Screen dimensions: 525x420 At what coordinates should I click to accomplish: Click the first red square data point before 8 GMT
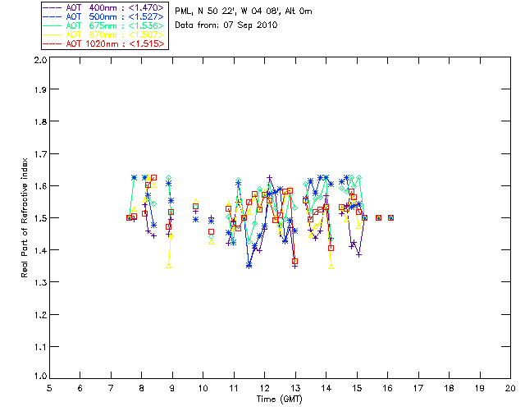click(129, 217)
